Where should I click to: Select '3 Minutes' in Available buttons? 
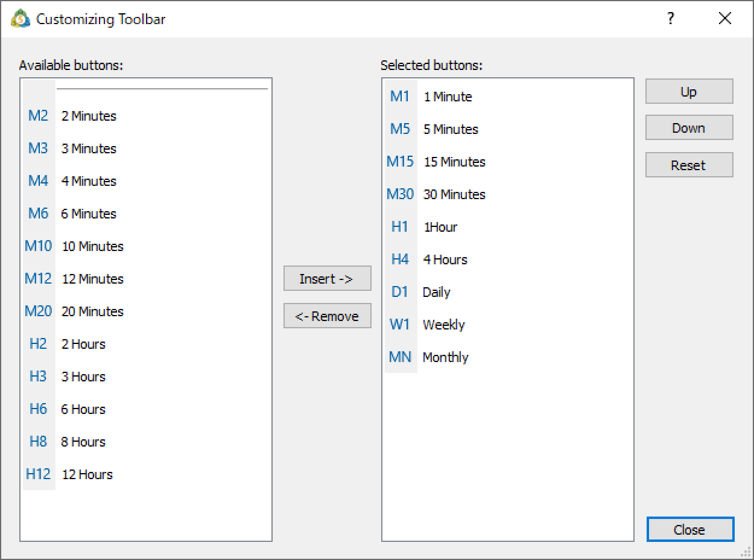(89, 148)
